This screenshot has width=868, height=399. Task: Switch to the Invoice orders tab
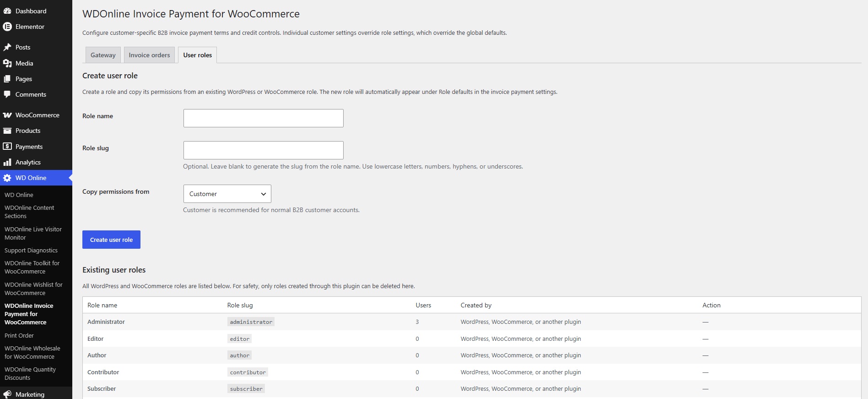(x=149, y=55)
